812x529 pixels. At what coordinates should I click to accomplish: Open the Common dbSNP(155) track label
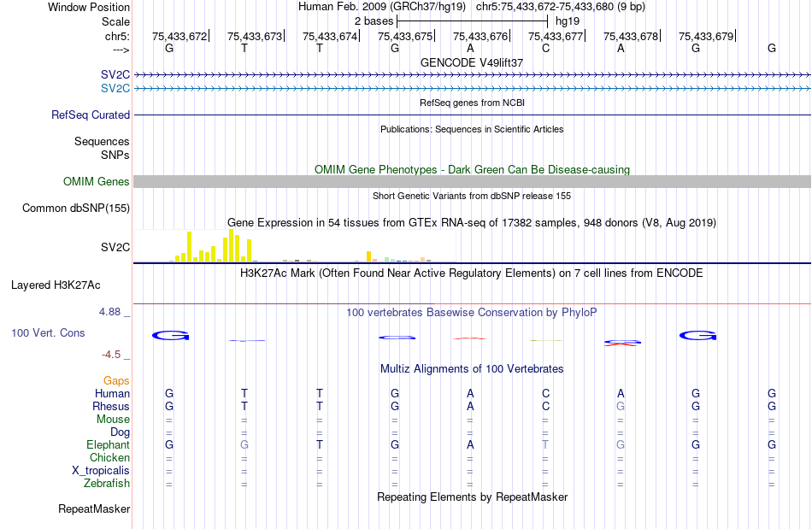[x=75, y=208]
